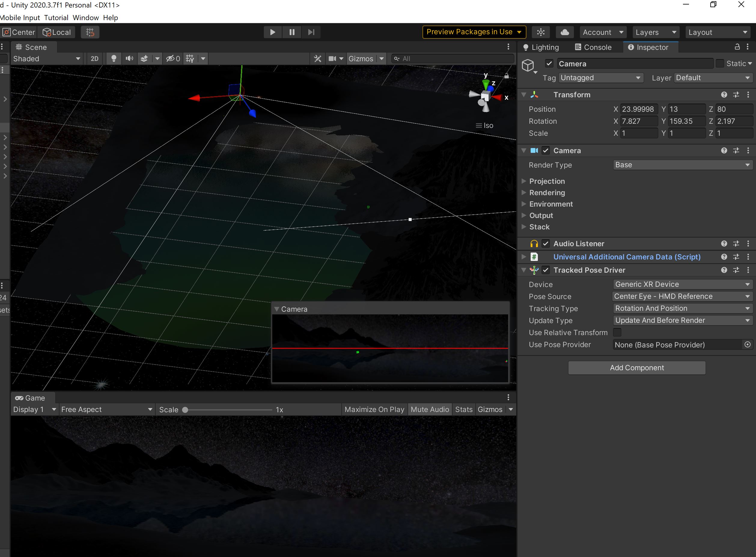
Task: Open the Render Type Base dropdown
Action: [683, 165]
